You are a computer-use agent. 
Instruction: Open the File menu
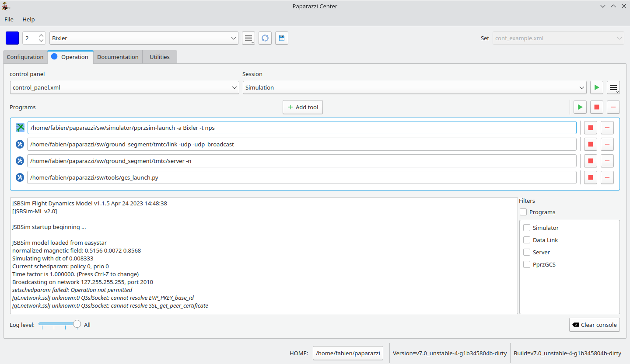pyautogui.click(x=9, y=19)
